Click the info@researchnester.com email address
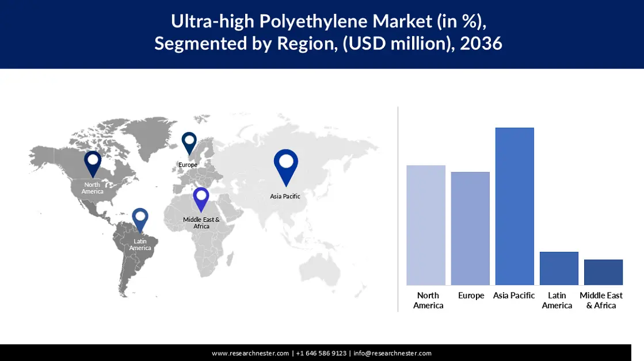 (x=394, y=353)
